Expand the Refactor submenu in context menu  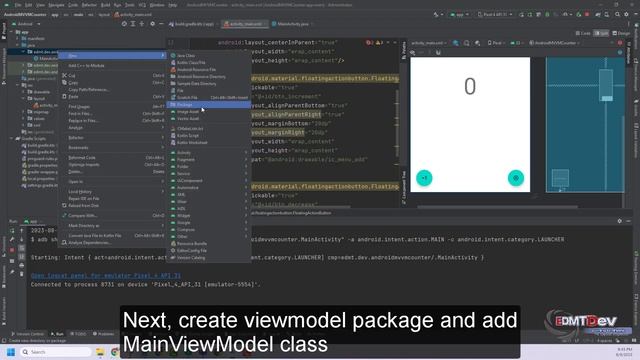[x=112, y=138]
